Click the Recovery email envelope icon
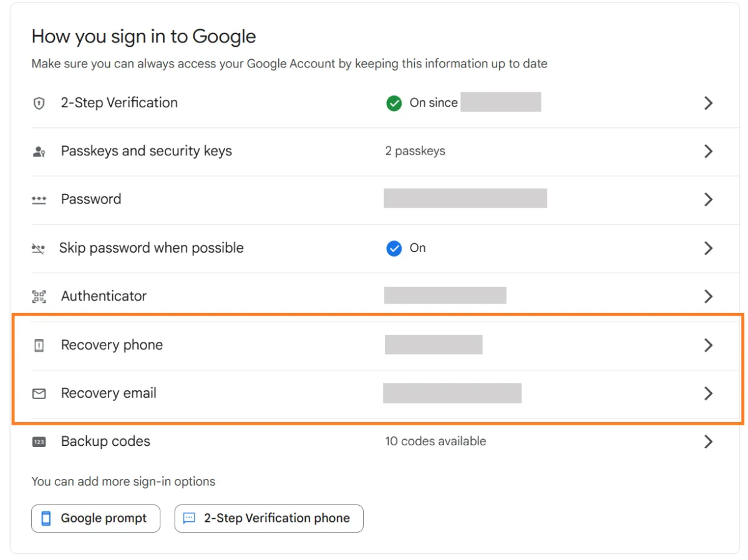Image resolution: width=748 pixels, height=560 pixels. point(39,394)
